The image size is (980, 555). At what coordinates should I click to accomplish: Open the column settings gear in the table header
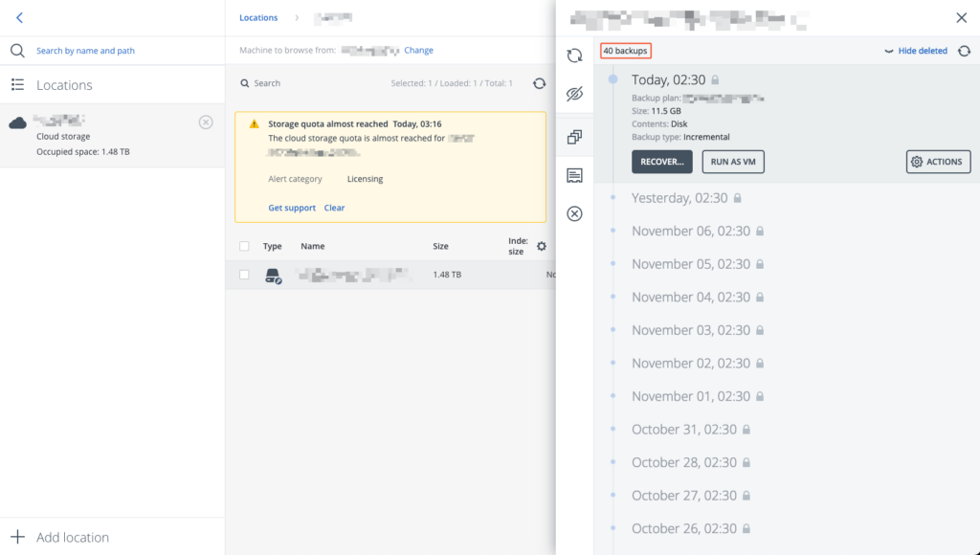coord(542,246)
